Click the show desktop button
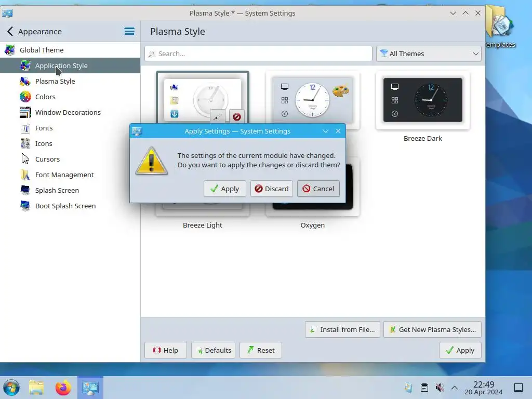This screenshot has height=399, width=532. (x=518, y=388)
